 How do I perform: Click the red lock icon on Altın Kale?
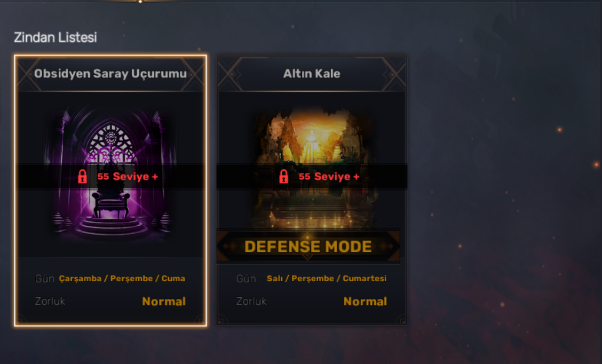click(284, 177)
